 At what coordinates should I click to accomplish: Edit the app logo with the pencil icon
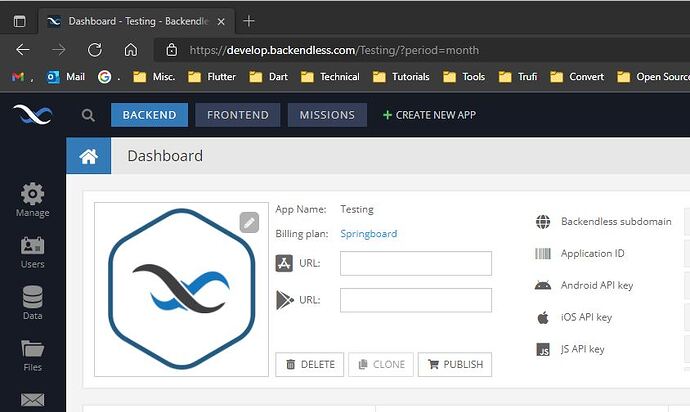coord(249,222)
